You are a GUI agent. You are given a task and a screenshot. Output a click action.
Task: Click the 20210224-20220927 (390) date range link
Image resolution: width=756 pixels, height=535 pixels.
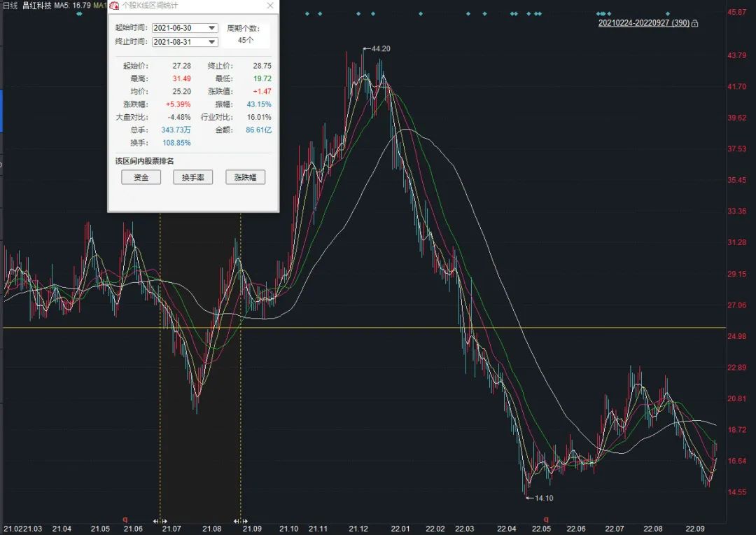(643, 23)
